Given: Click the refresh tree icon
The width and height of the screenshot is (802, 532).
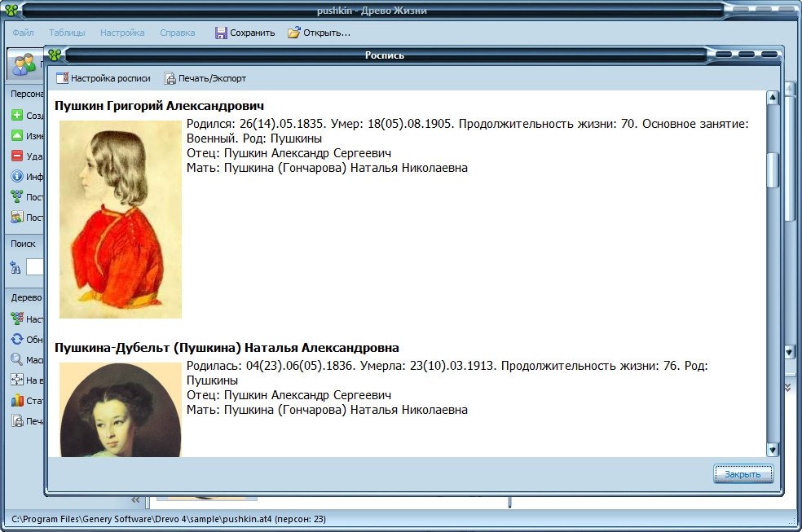Looking at the screenshot, I should tap(17, 340).
